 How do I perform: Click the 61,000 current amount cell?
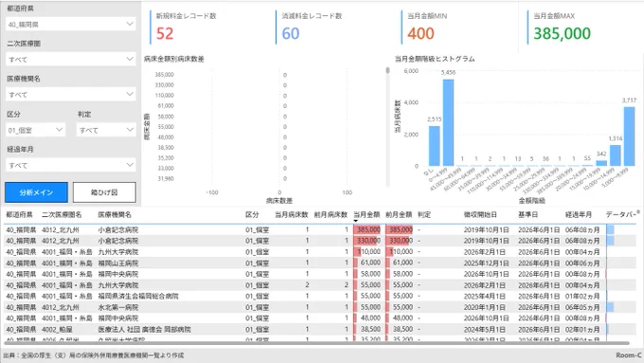[x=370, y=263]
